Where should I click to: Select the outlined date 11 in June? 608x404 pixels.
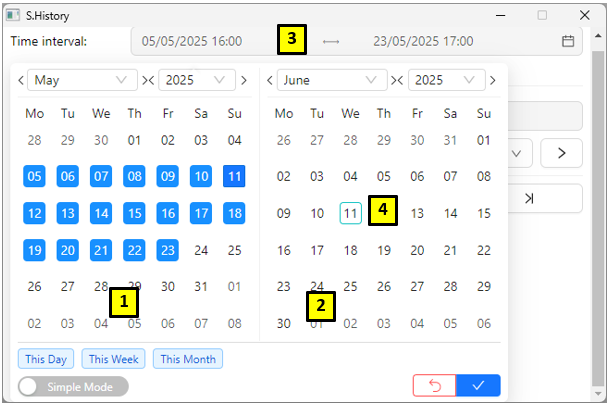coord(350,213)
